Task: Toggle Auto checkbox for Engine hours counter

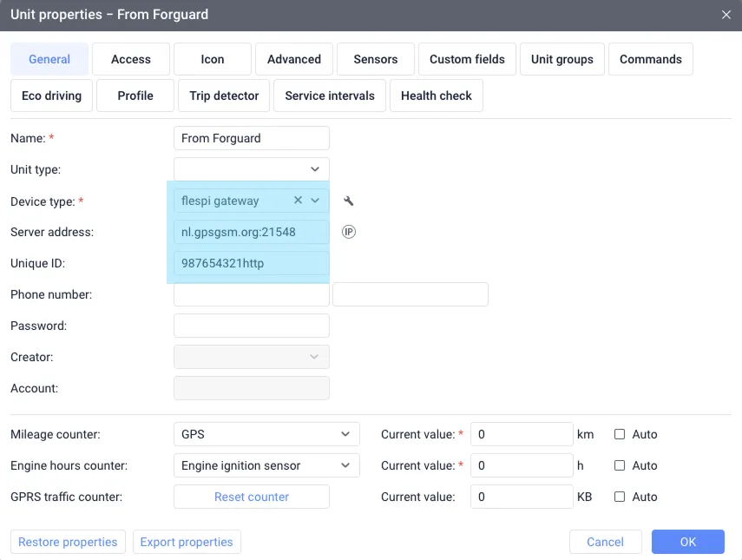Action: pos(620,465)
